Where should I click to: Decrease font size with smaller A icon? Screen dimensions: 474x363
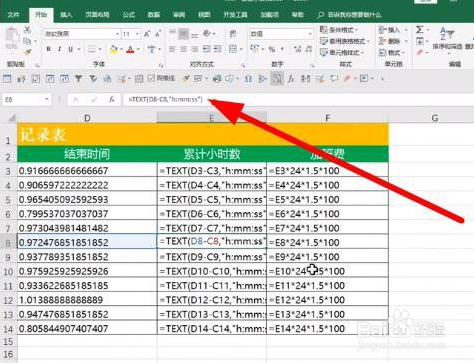tap(158, 34)
